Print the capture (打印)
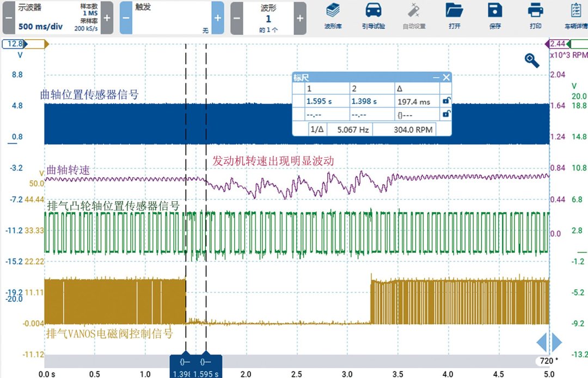The image size is (588, 378). click(x=536, y=16)
